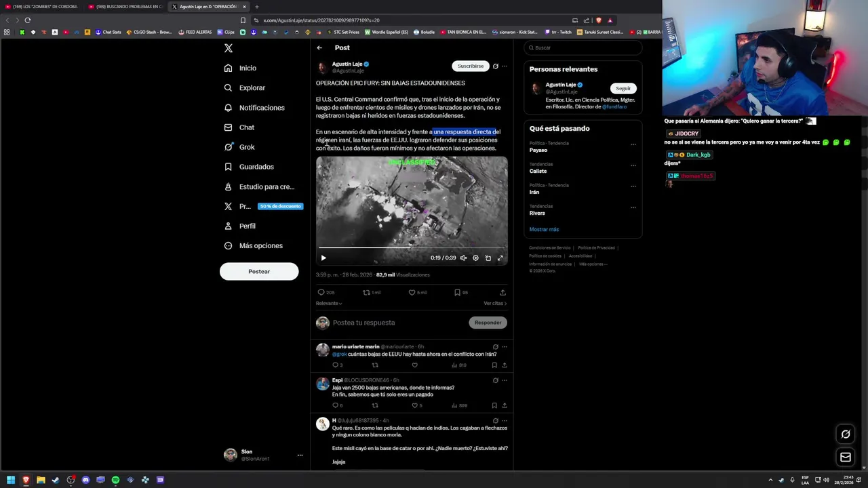Open video settings gear
This screenshot has height=488, width=868.
tap(475, 258)
